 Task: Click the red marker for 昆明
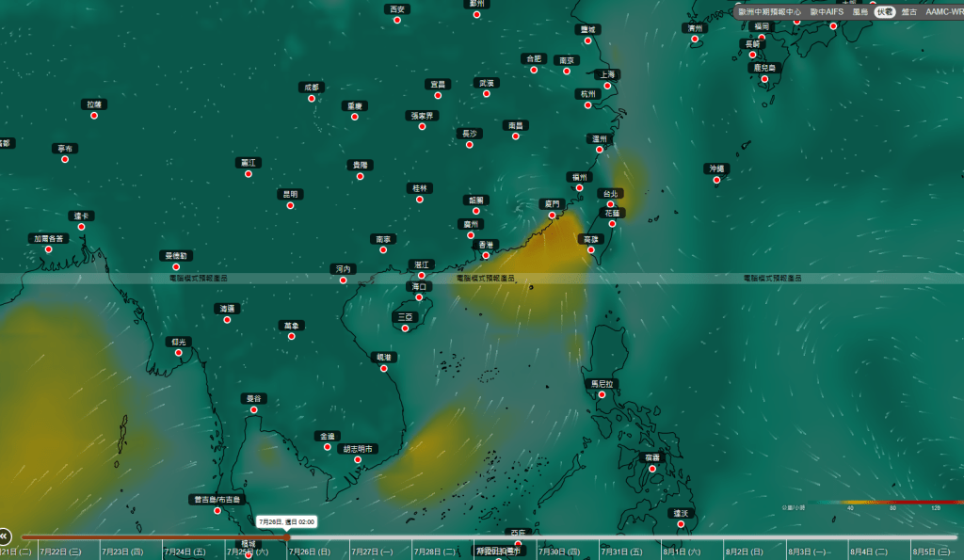click(x=290, y=205)
